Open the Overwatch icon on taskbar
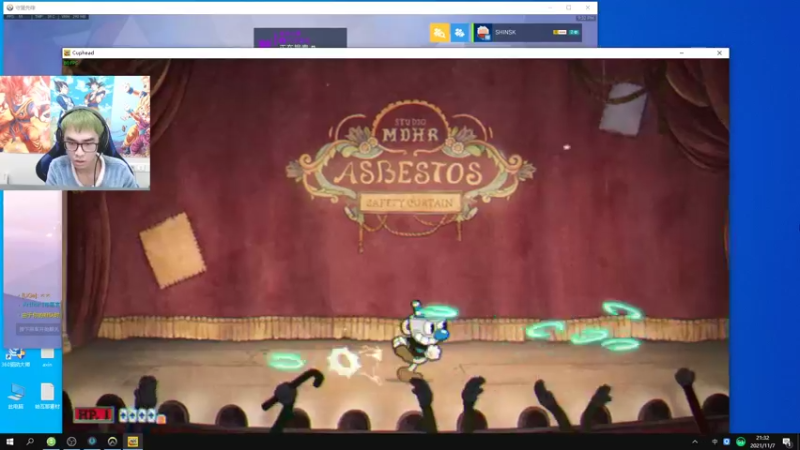This screenshot has width=800, height=450. coord(112,442)
